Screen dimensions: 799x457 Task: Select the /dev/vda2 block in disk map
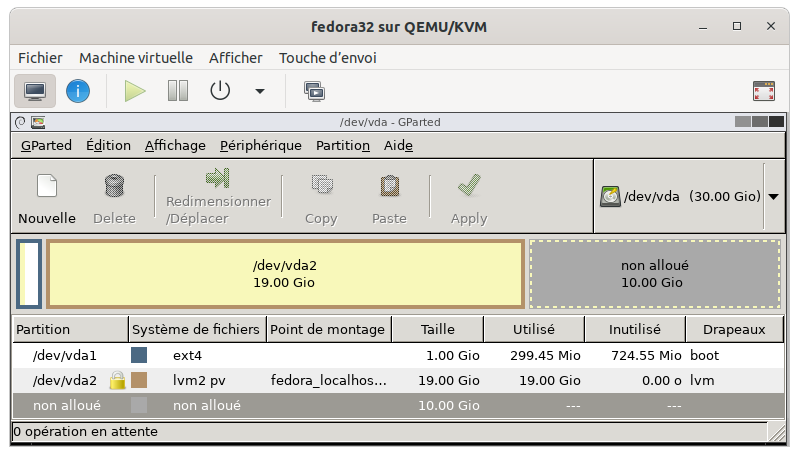(x=285, y=274)
